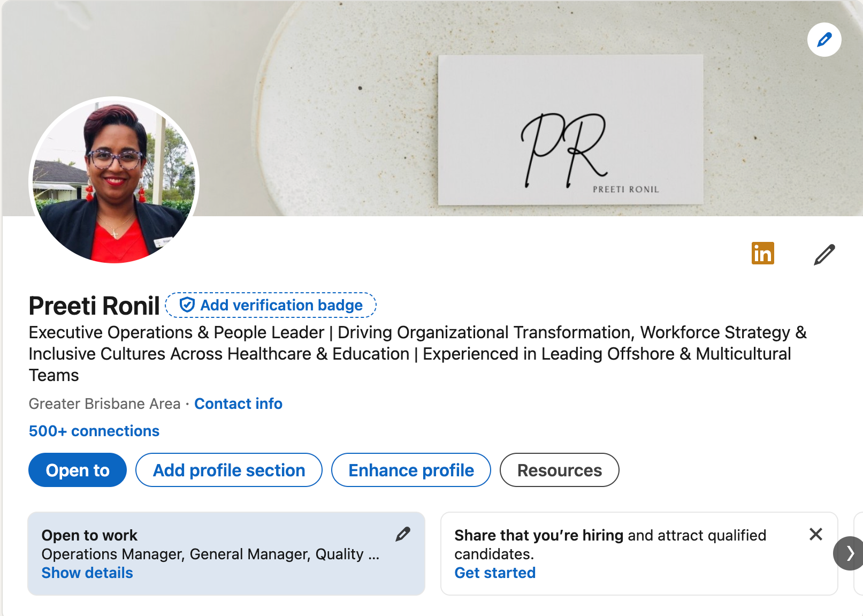Expand the Resources menu
The height and width of the screenshot is (616, 863).
[559, 470]
